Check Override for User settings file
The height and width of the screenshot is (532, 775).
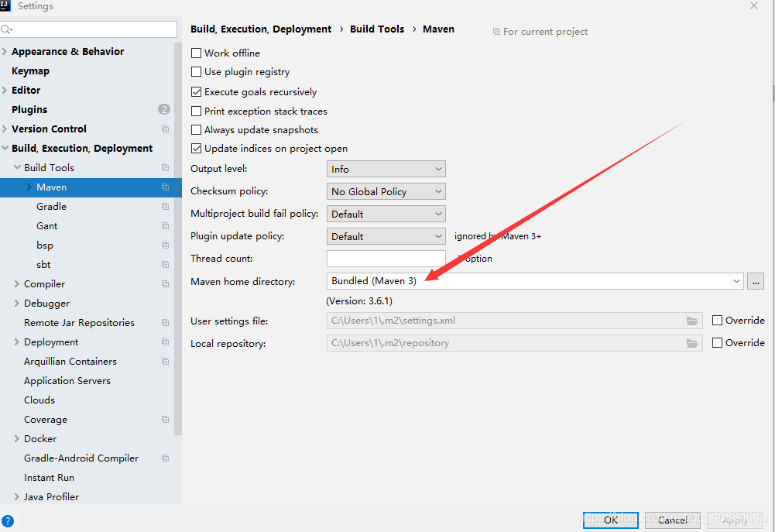click(717, 321)
